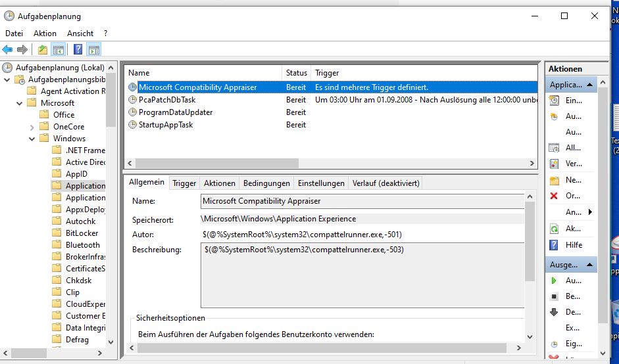This screenshot has height=364, width=619.
Task: Select the Aufgabenplanung (Lokal) root node
Action: tap(60, 68)
